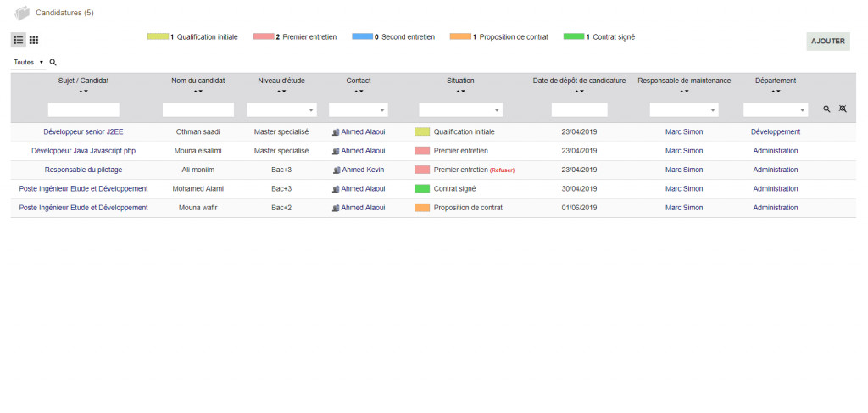868x413 pixels.
Task: Click contact icon beside Ahmed Kevin
Action: (336, 170)
